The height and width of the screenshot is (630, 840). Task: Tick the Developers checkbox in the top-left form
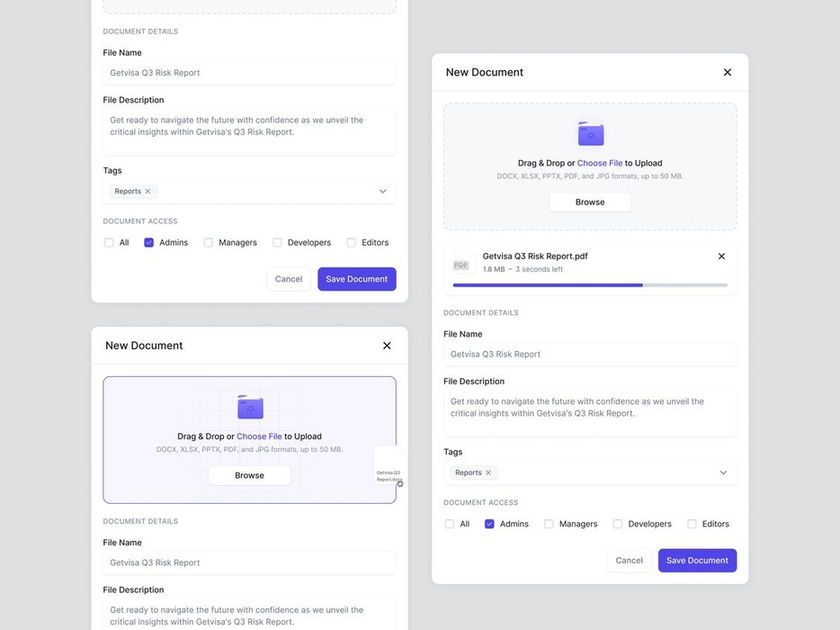(x=277, y=243)
